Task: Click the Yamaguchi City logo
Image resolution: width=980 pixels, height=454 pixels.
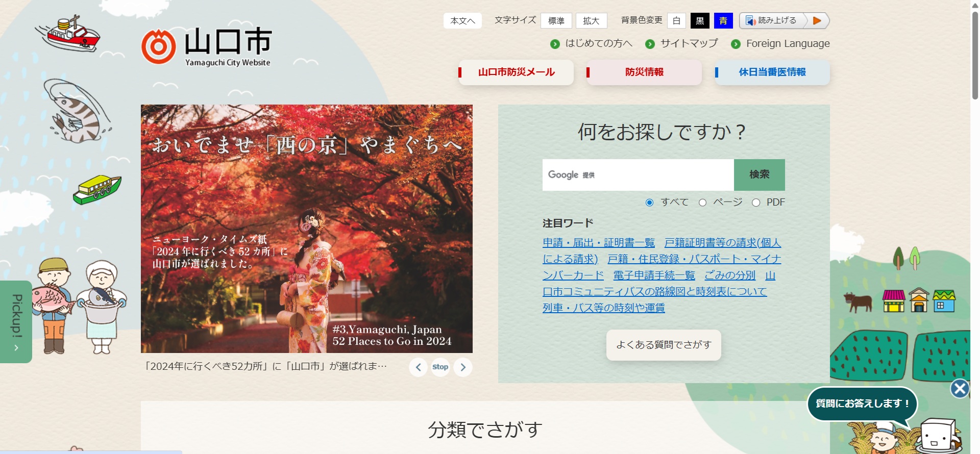Action: [206, 47]
